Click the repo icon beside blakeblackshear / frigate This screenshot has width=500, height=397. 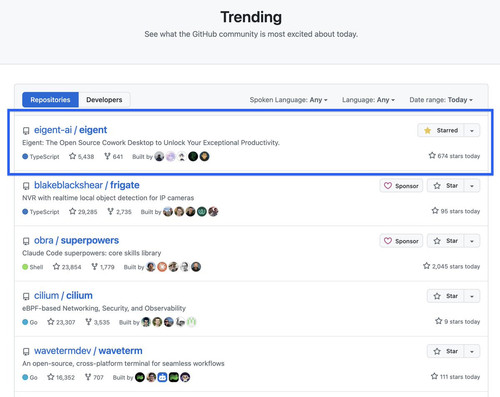(x=26, y=186)
